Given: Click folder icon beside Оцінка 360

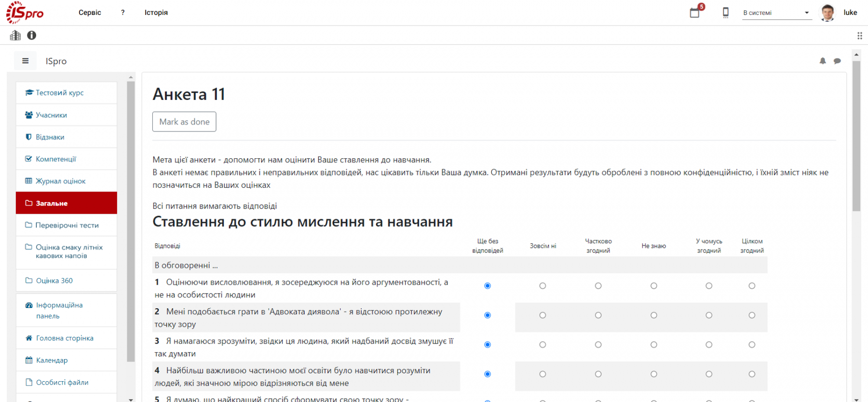Looking at the screenshot, I should 29,280.
